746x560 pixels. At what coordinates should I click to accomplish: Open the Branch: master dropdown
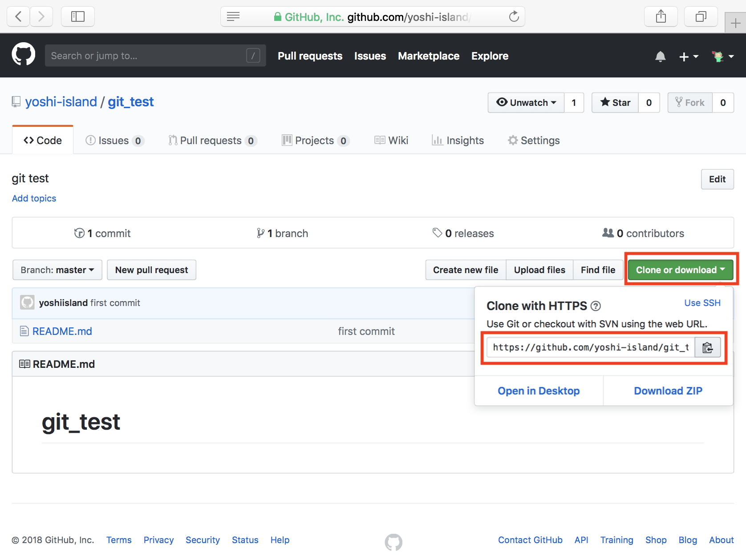tap(57, 270)
